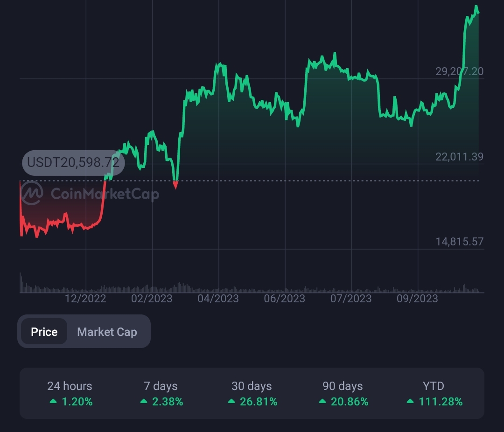The height and width of the screenshot is (432, 504).
Task: Select the 24 hours change stat
Action: coord(70,393)
